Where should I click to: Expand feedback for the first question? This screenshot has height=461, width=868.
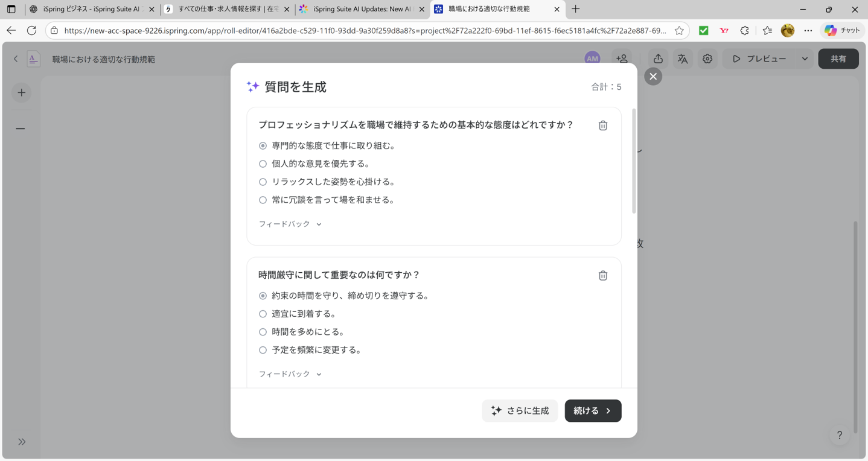(x=289, y=223)
